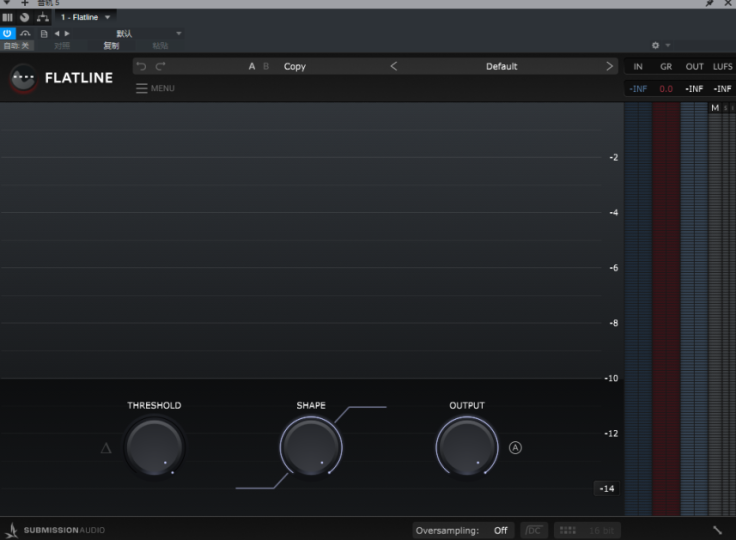Enable the auto gain A button near Output
Screen dimensions: 736x540
pos(515,448)
